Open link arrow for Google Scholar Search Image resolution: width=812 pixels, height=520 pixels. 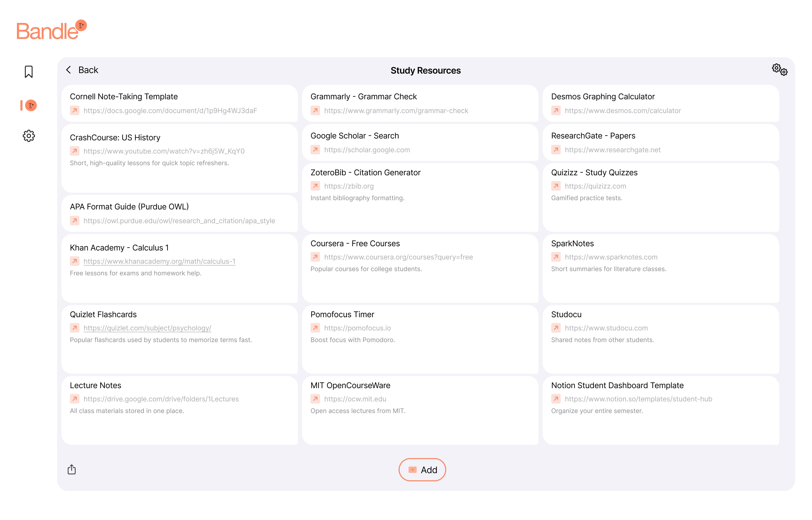click(315, 150)
